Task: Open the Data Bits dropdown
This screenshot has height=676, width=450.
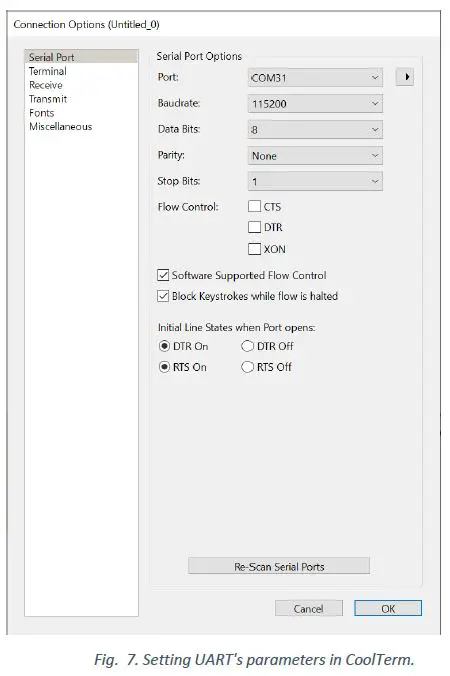Action: [x=315, y=129]
